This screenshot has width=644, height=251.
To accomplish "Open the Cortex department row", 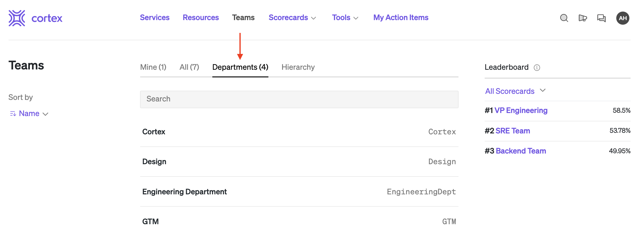I will [x=299, y=132].
